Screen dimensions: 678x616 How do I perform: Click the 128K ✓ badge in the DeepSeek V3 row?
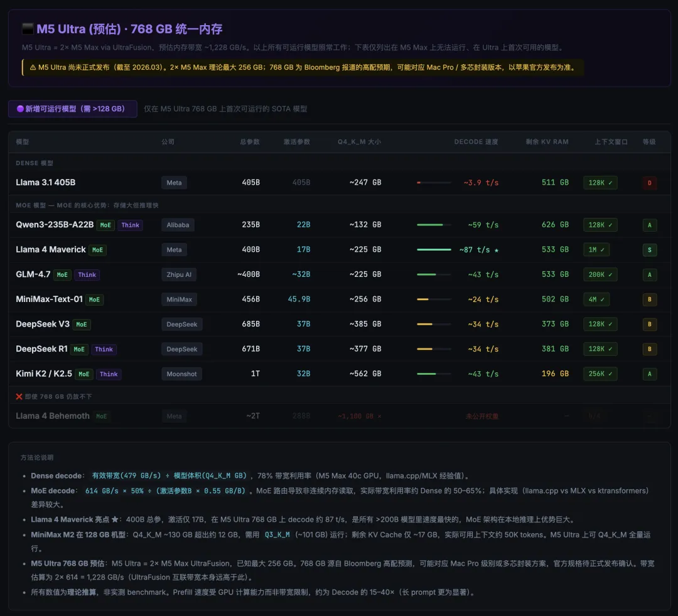(x=600, y=325)
